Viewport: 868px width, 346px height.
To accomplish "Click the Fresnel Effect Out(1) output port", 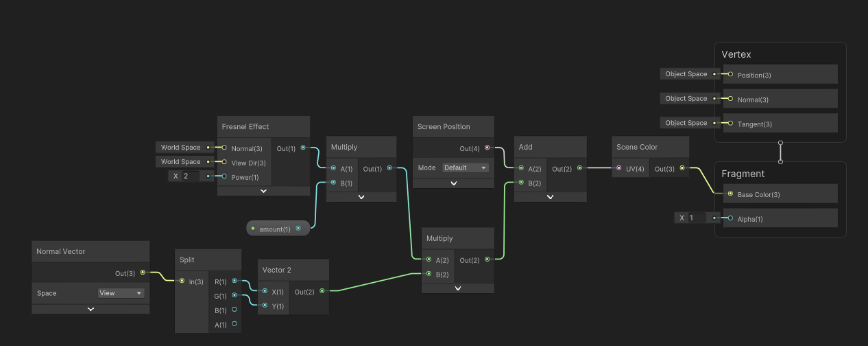I will click(x=303, y=148).
